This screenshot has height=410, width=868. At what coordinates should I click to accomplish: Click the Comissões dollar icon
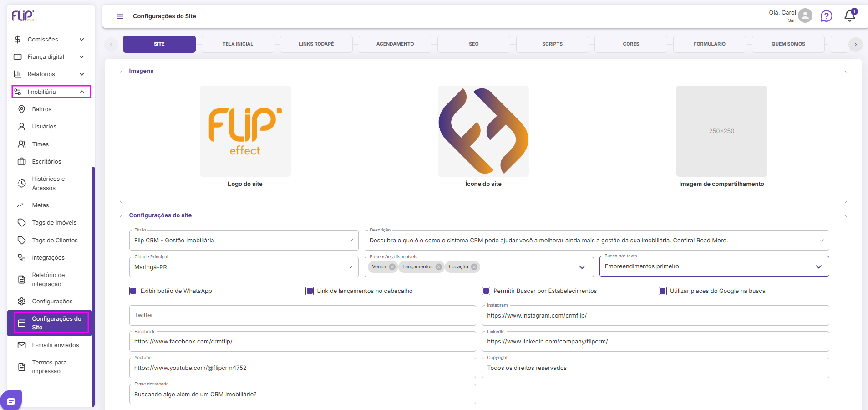coord(18,40)
